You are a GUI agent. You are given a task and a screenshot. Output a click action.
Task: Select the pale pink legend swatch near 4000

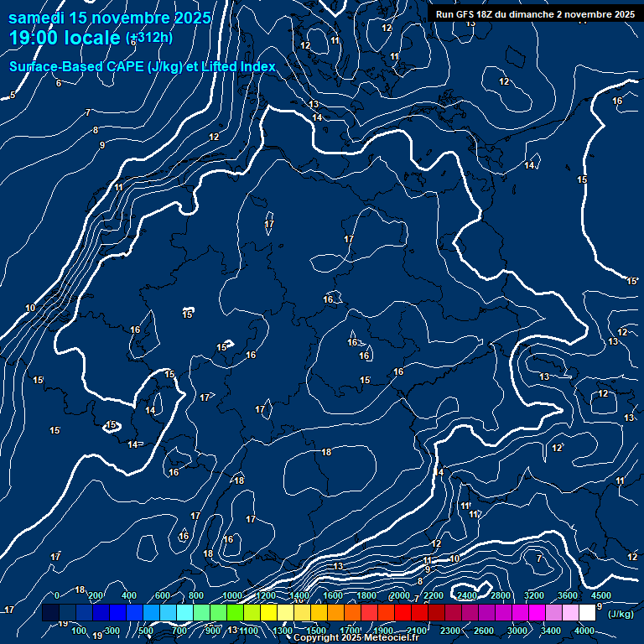570,612
